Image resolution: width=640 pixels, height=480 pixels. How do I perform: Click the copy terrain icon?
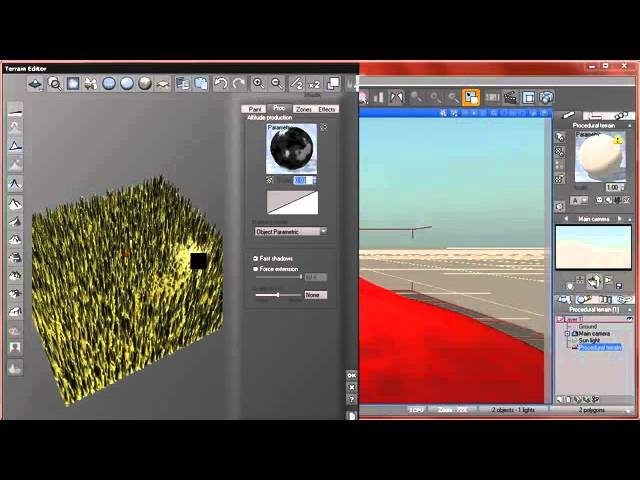183,84
